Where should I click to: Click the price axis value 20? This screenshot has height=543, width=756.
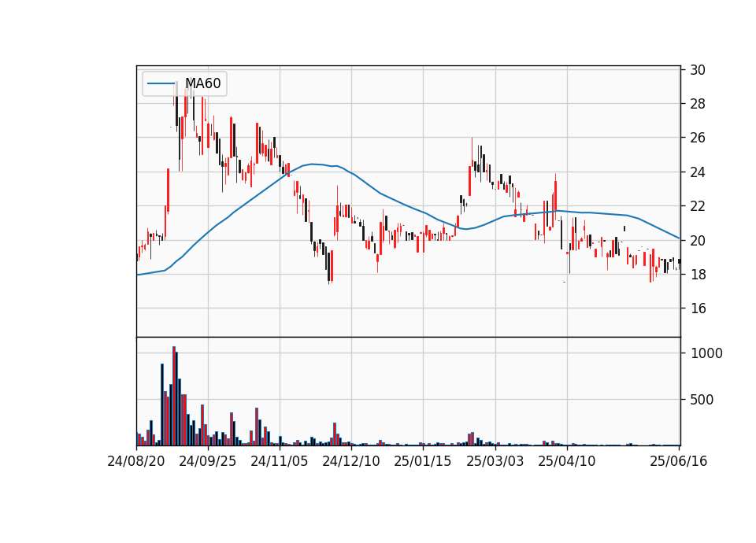pos(698,241)
